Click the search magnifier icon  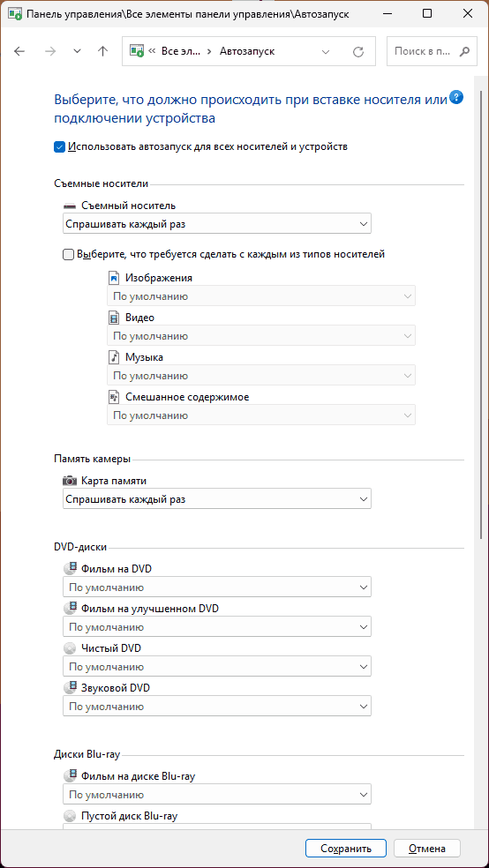click(464, 51)
